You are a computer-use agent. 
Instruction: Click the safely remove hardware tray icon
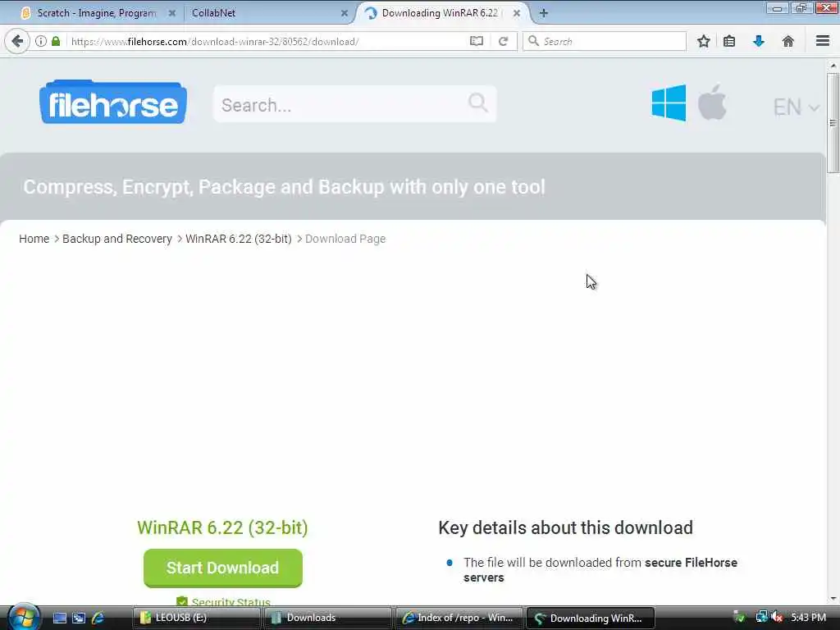click(x=739, y=617)
